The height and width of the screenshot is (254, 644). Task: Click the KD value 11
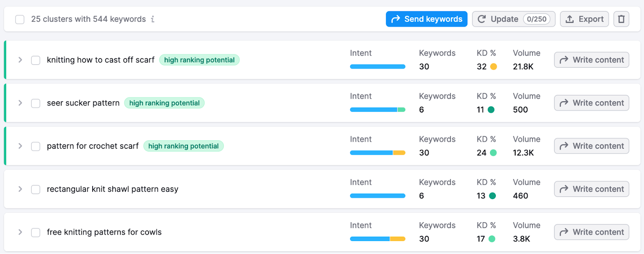481,110
